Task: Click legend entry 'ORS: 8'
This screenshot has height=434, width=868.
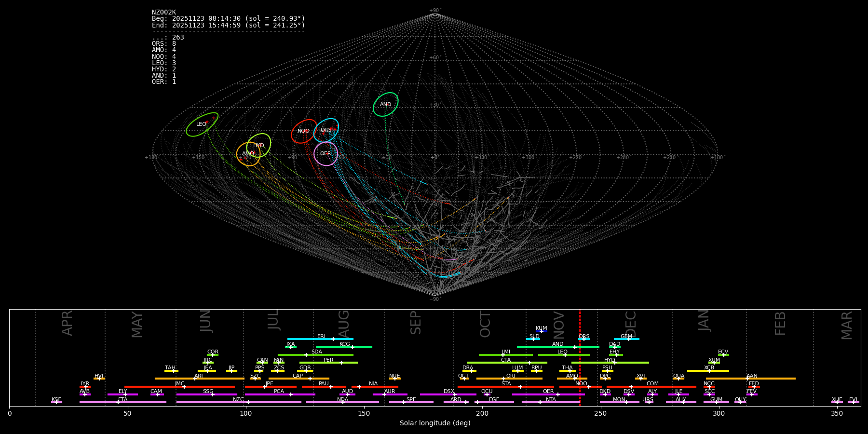Action: point(164,44)
